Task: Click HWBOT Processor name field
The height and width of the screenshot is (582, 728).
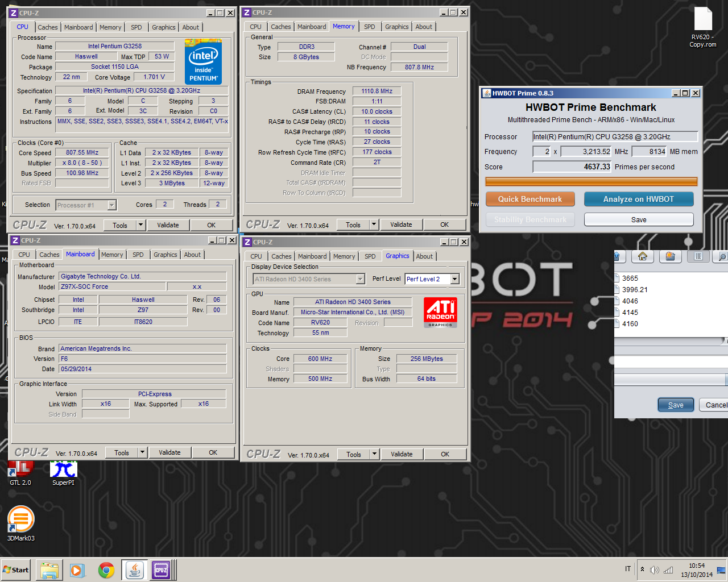Action: tap(615, 136)
